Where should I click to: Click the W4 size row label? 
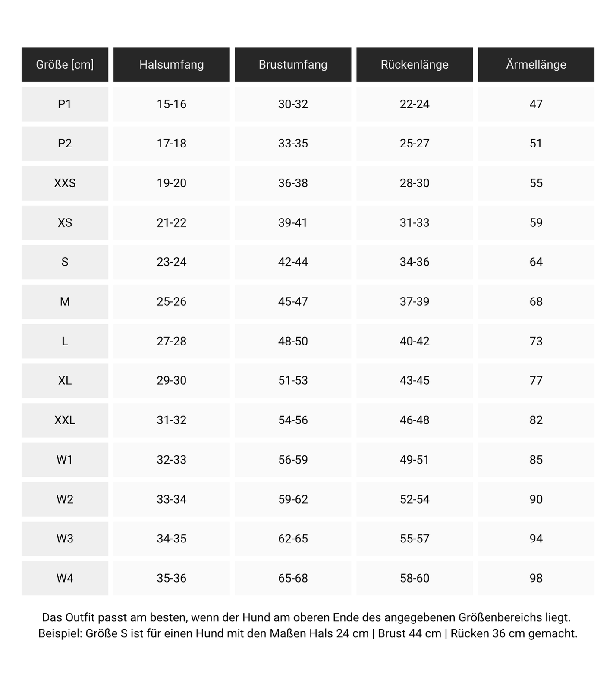click(x=65, y=578)
